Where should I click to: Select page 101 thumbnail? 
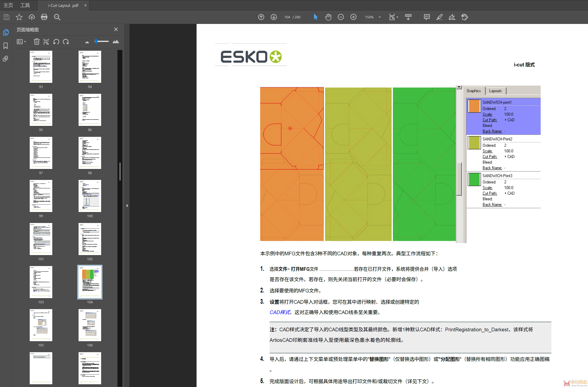coord(41,239)
